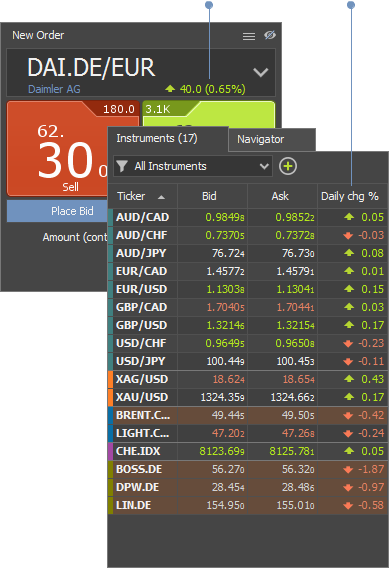Click the CHE.IDX purple color marker
The width and height of the screenshot is (389, 568).
tap(110, 451)
